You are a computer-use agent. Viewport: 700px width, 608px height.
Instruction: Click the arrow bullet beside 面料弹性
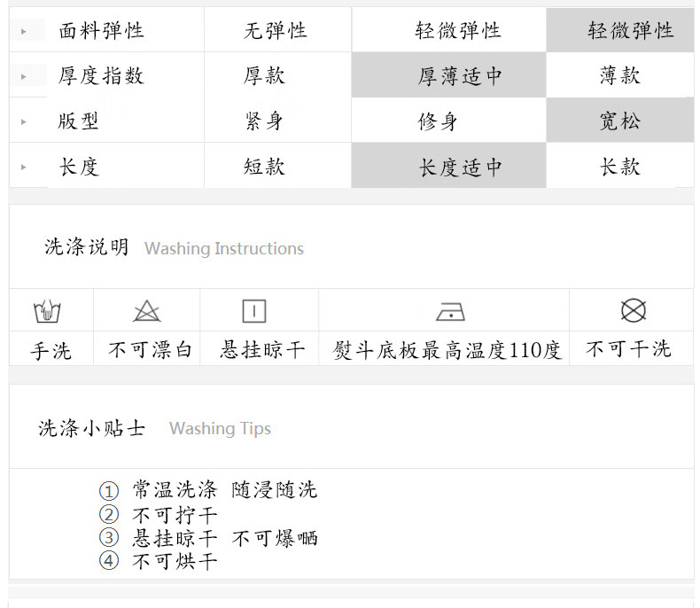(24, 32)
